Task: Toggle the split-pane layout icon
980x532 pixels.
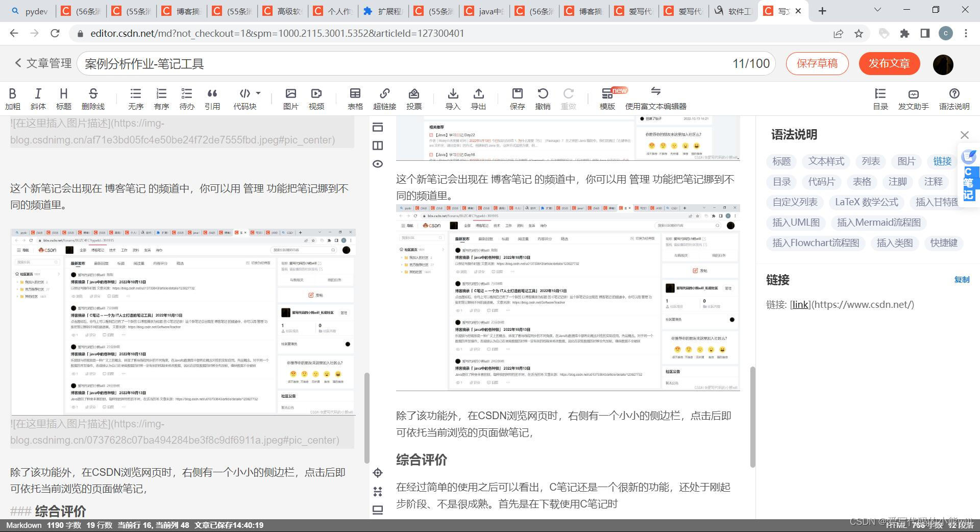Action: pos(378,146)
